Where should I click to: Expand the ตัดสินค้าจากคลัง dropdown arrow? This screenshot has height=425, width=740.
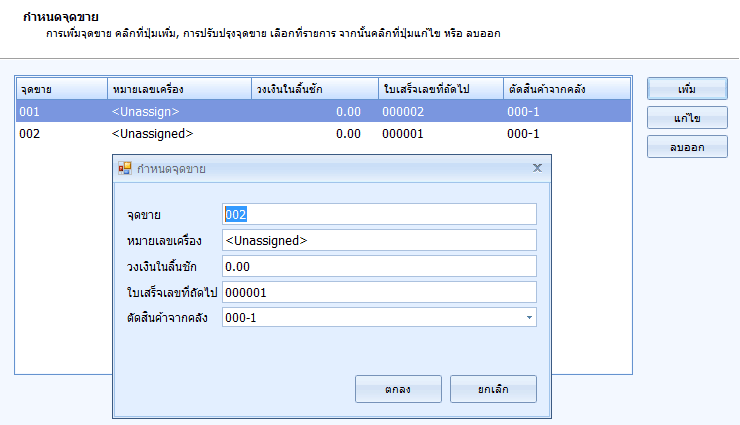click(528, 318)
